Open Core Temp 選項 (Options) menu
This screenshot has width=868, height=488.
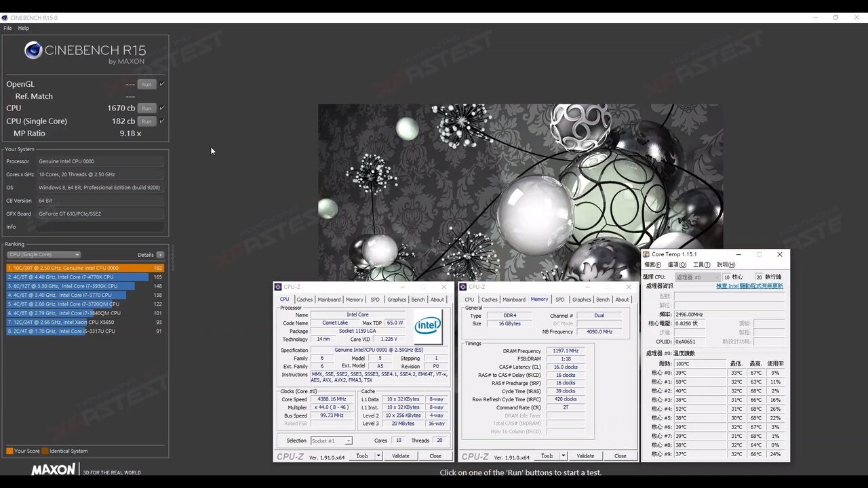point(677,265)
